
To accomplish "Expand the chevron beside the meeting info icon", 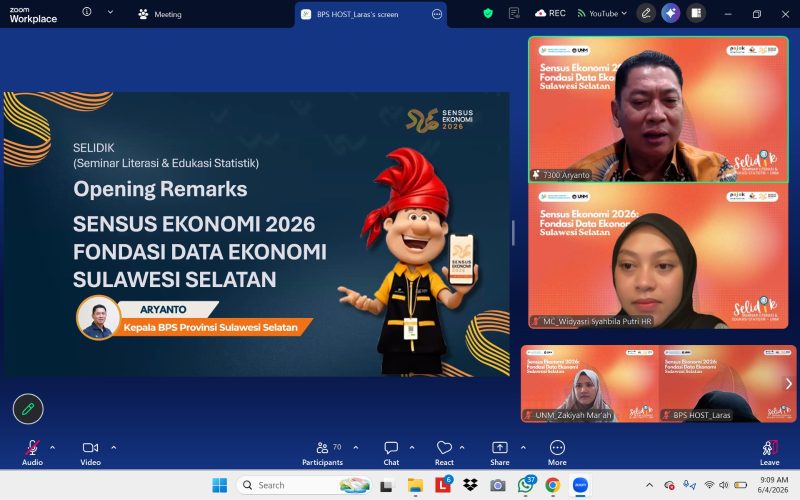I will point(110,12).
